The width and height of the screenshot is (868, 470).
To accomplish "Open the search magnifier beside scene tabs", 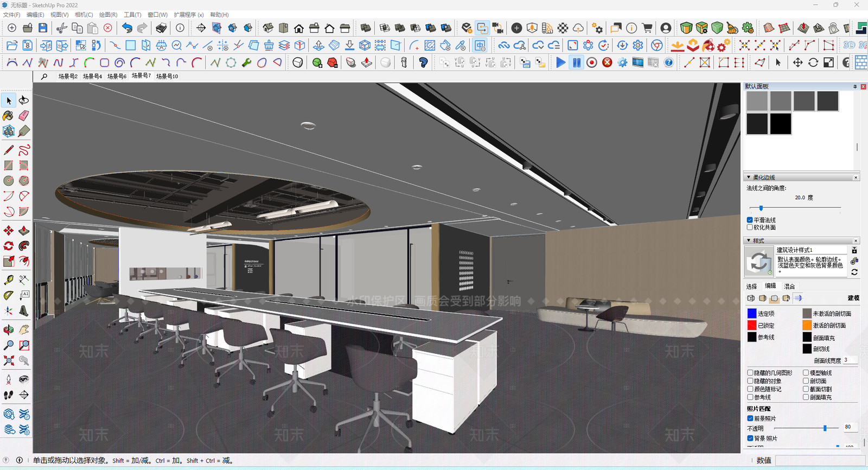I will click(x=44, y=77).
